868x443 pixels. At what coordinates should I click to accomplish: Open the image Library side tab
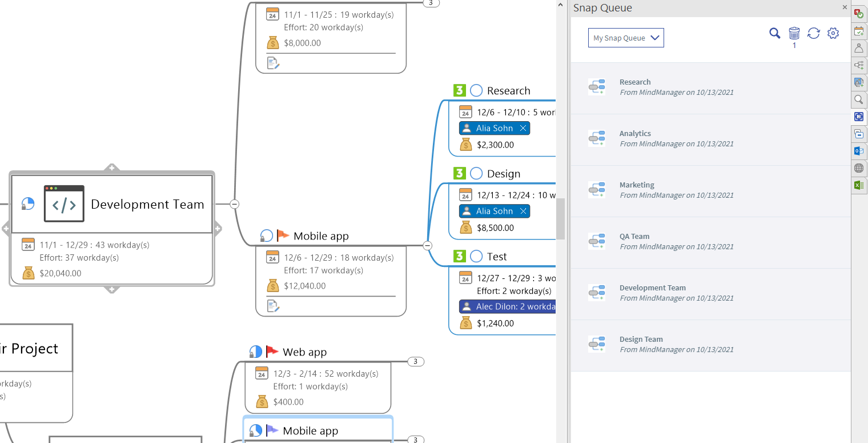pyautogui.click(x=859, y=82)
